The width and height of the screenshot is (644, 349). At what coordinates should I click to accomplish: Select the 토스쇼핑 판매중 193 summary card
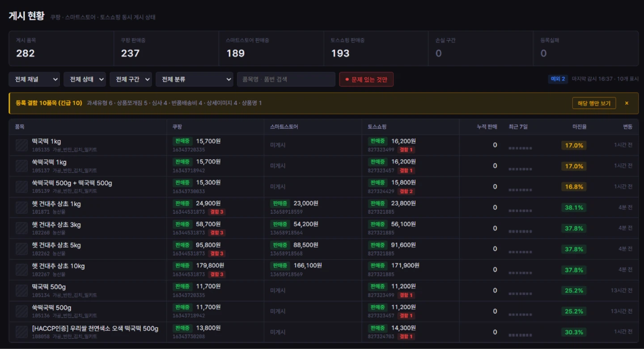[376, 48]
